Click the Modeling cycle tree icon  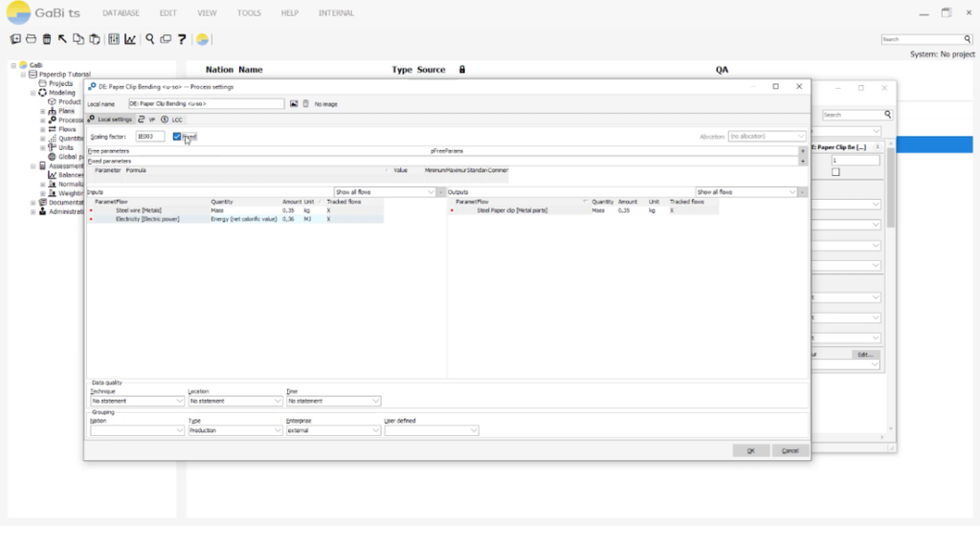click(x=42, y=93)
